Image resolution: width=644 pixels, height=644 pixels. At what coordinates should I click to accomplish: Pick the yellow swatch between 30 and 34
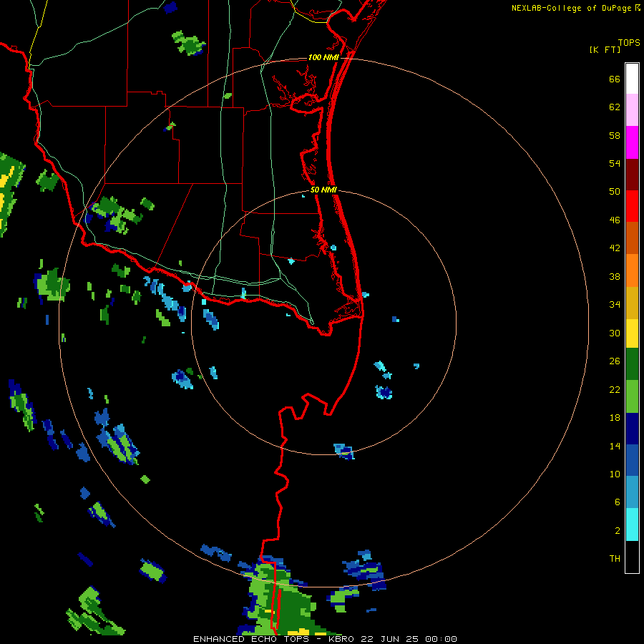[632, 333]
